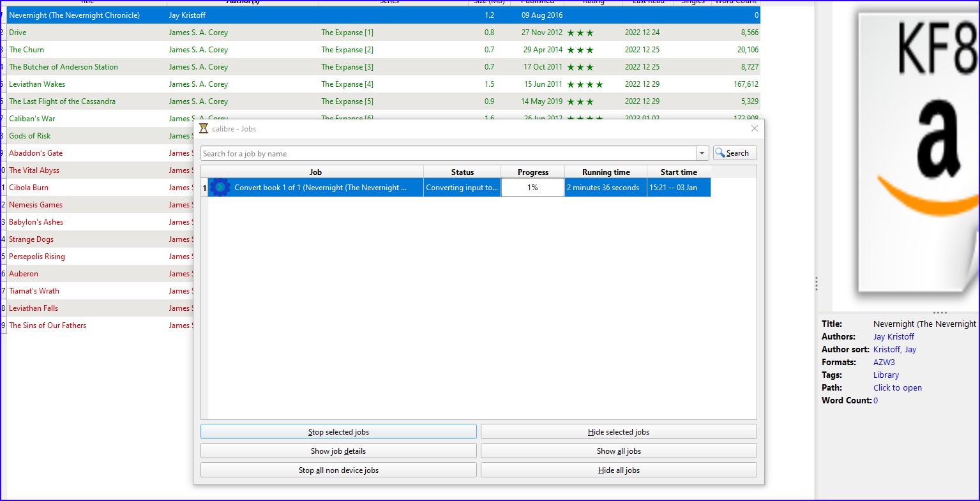The width and height of the screenshot is (980, 501).
Task: Select 'The Butcher of Anderson Station'
Action: pyautogui.click(x=63, y=67)
